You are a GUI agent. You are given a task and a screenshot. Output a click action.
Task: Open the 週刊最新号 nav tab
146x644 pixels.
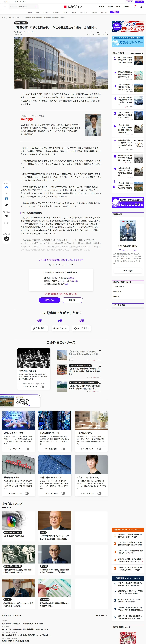coord(56,12)
